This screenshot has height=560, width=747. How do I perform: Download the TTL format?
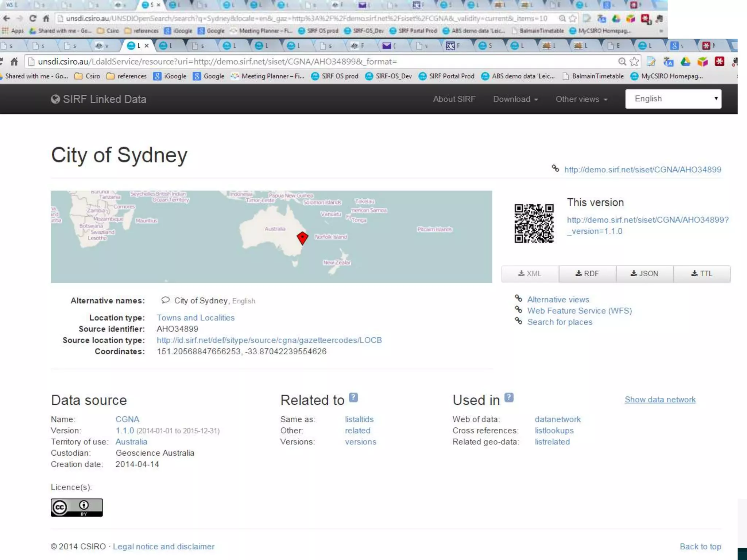coord(702,274)
